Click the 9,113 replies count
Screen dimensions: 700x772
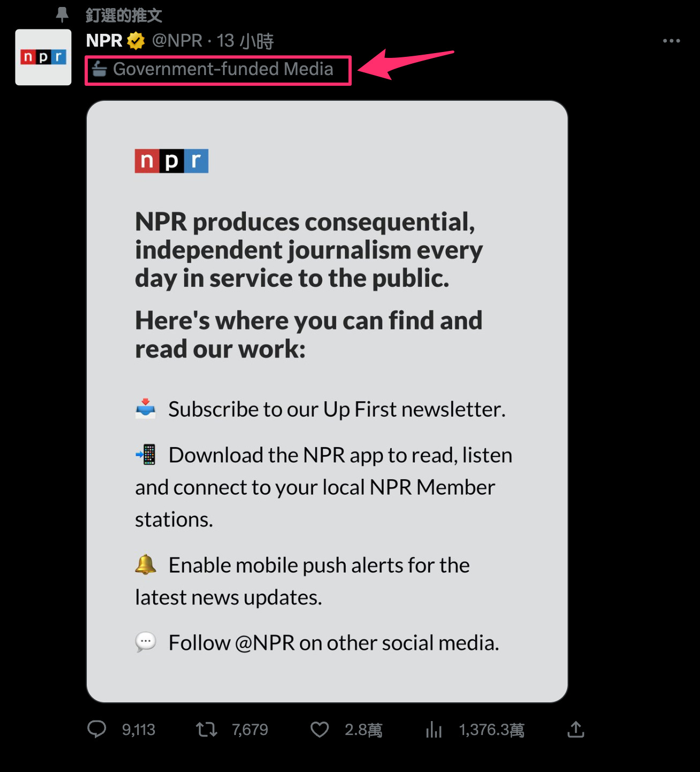coord(138,730)
